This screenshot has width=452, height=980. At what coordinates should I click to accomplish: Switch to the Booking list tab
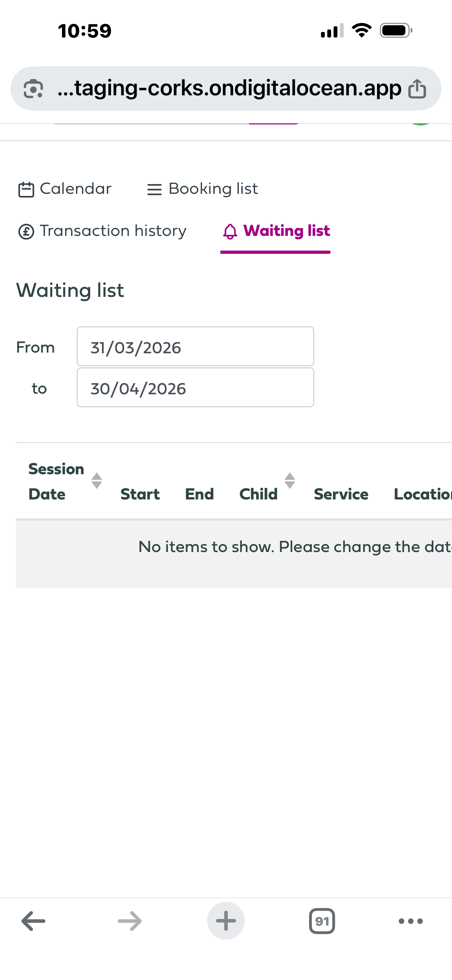(x=213, y=189)
